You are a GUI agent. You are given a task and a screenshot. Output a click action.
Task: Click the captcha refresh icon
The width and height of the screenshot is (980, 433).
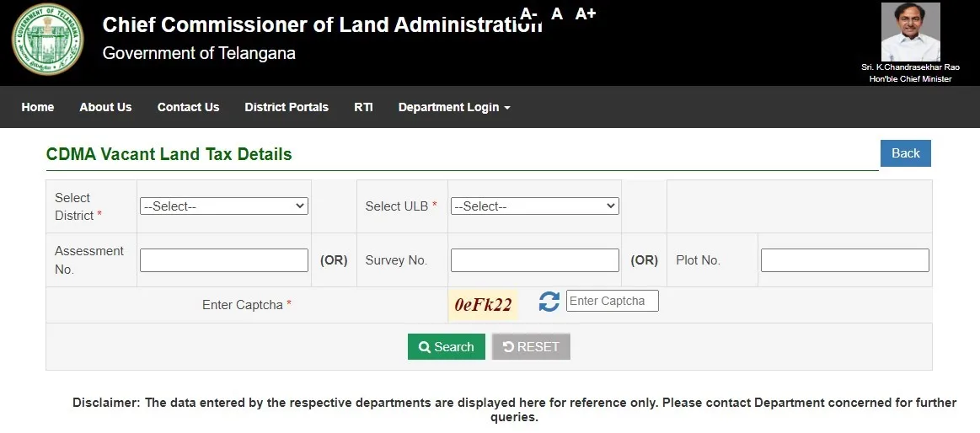pyautogui.click(x=549, y=302)
